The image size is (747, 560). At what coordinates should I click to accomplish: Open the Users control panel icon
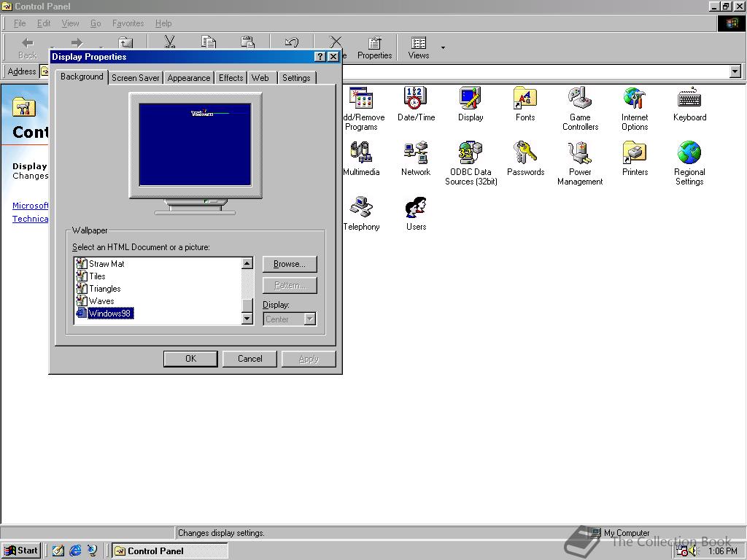(416, 214)
